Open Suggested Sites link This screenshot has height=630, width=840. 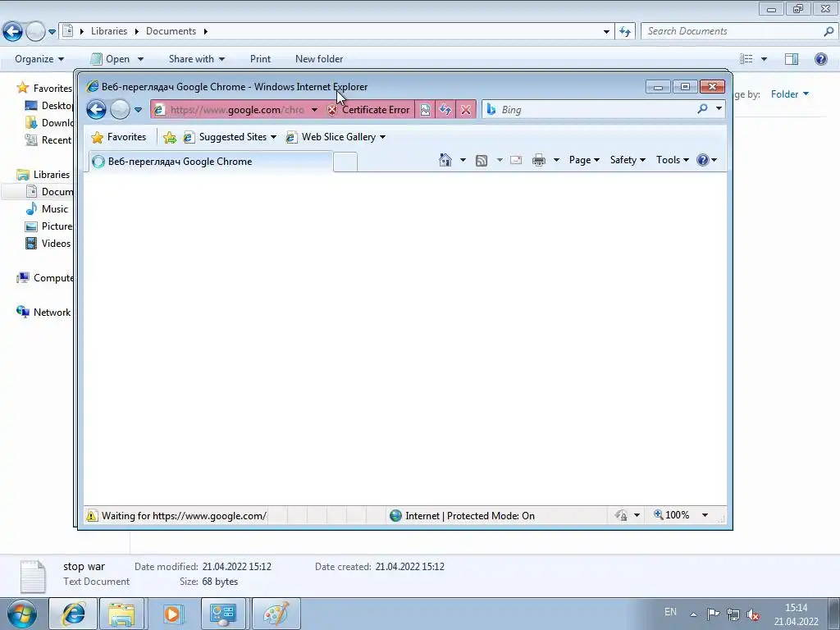point(230,137)
